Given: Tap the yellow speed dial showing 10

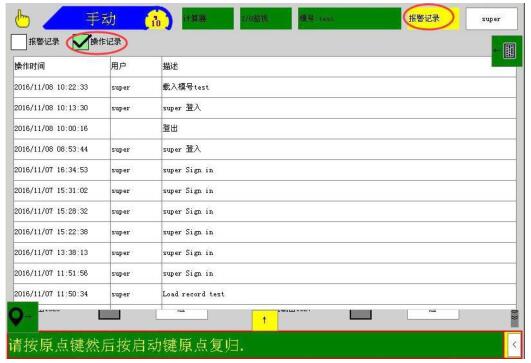Looking at the screenshot, I should (156, 21).
